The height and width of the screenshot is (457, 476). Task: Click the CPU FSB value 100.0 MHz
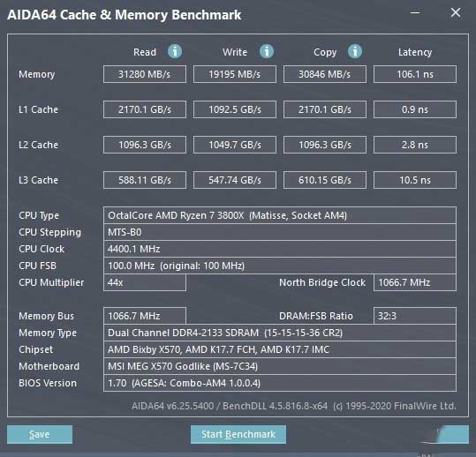(280, 266)
